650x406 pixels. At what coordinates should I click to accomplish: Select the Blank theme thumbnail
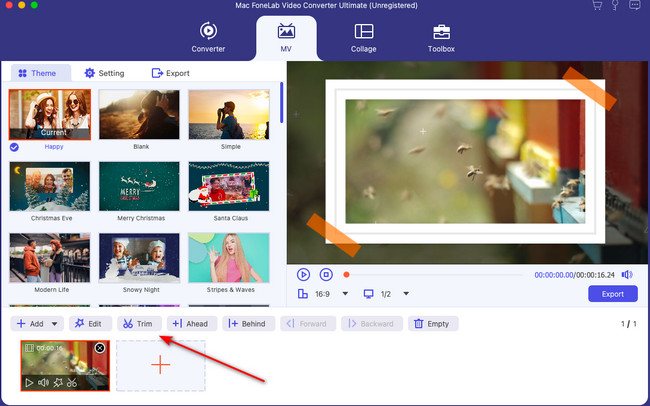(139, 114)
